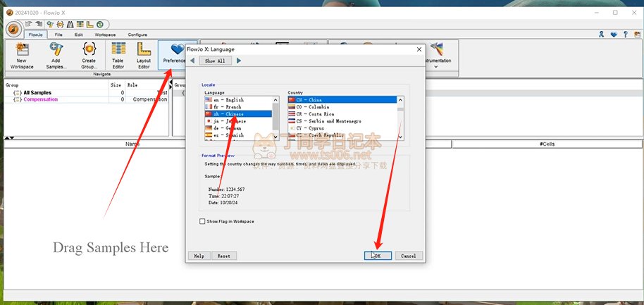Image resolution: width=644 pixels, height=305 pixels.
Task: Click quick-access Add Samples tube icon
Action: (50, 24)
